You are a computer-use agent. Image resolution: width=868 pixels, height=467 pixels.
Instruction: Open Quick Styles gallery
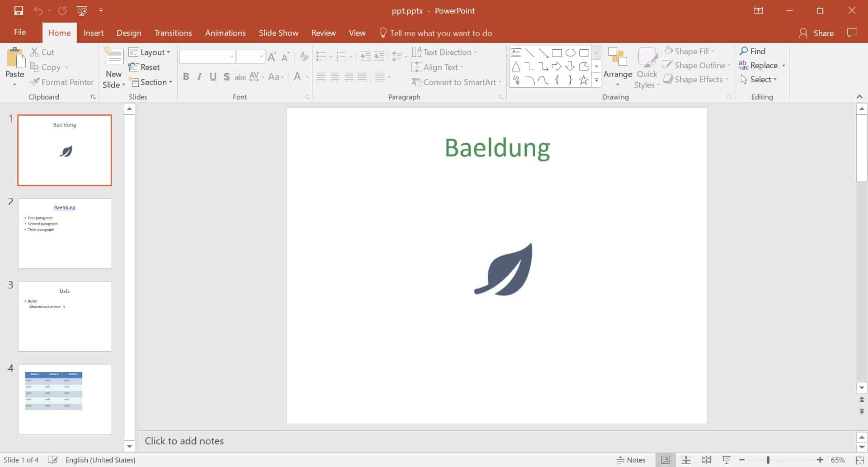click(647, 68)
